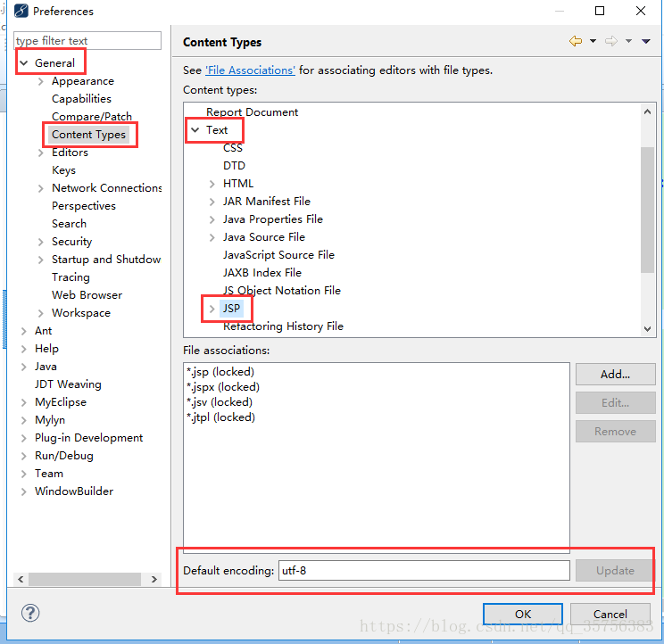Expand the Ant preferences node
Screen dimensions: 664x644
coord(24,331)
